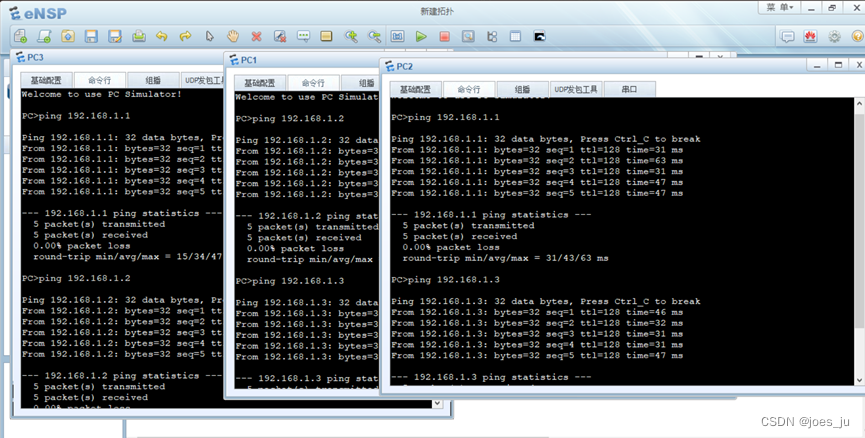Image resolution: width=865 pixels, height=438 pixels.
Task: Click the Zoom In magnifier icon
Action: 351,36
